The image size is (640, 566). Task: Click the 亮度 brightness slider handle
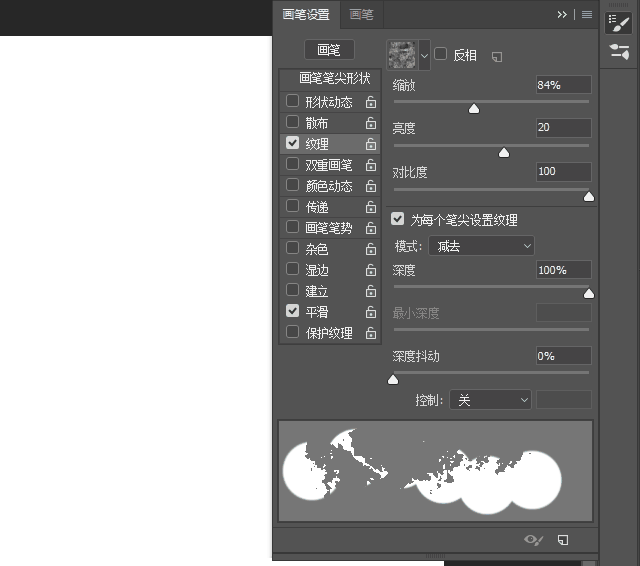(x=504, y=153)
